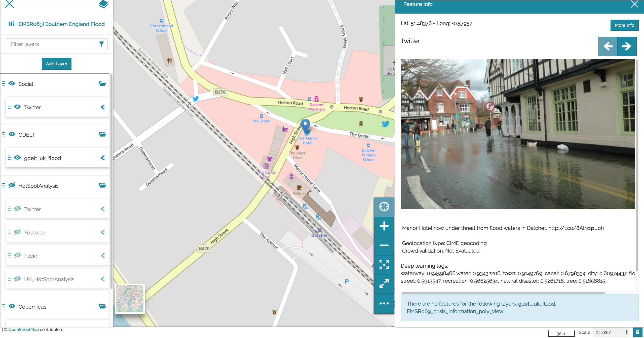Show previous feature with left arrow
This screenshot has height=338, width=644.
[608, 46]
